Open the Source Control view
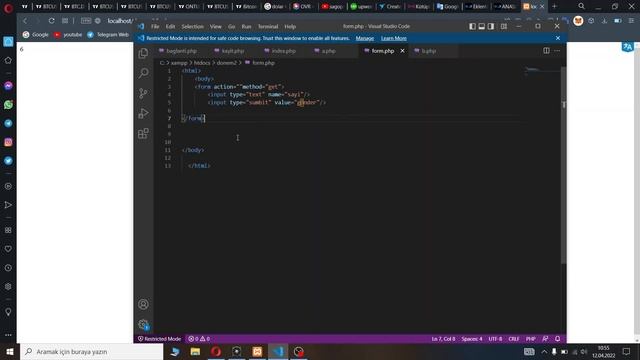 [x=143, y=93]
